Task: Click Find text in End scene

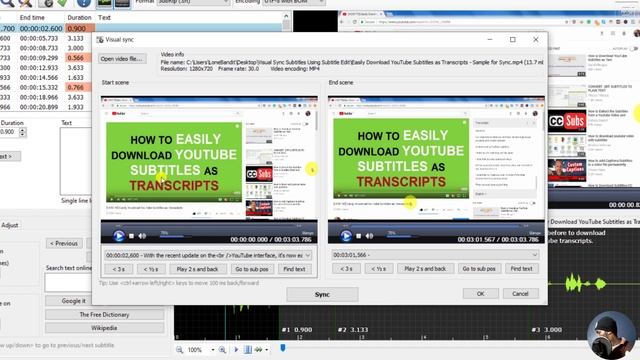Action: tap(521, 269)
